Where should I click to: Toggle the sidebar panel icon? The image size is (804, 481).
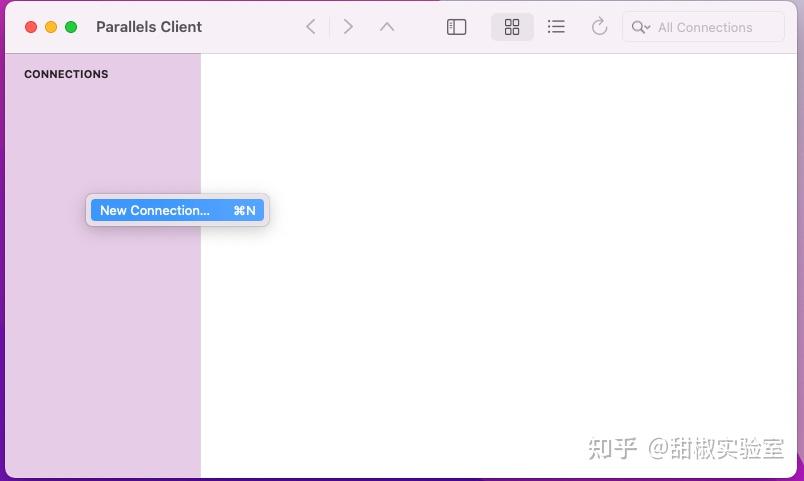click(456, 27)
